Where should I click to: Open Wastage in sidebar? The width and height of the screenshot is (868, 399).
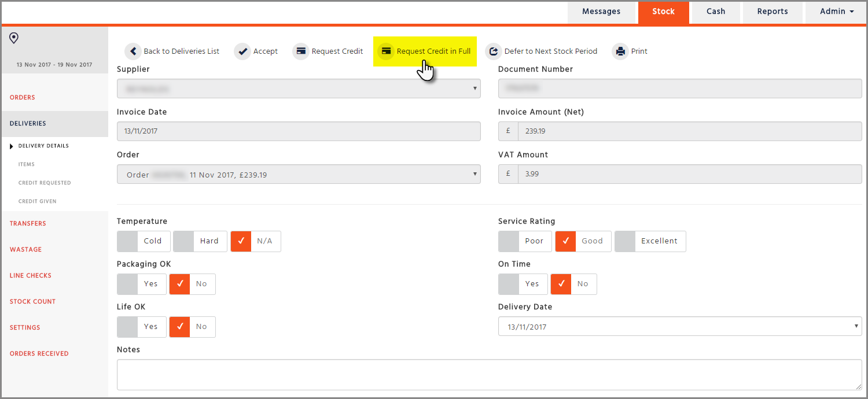[x=26, y=249]
